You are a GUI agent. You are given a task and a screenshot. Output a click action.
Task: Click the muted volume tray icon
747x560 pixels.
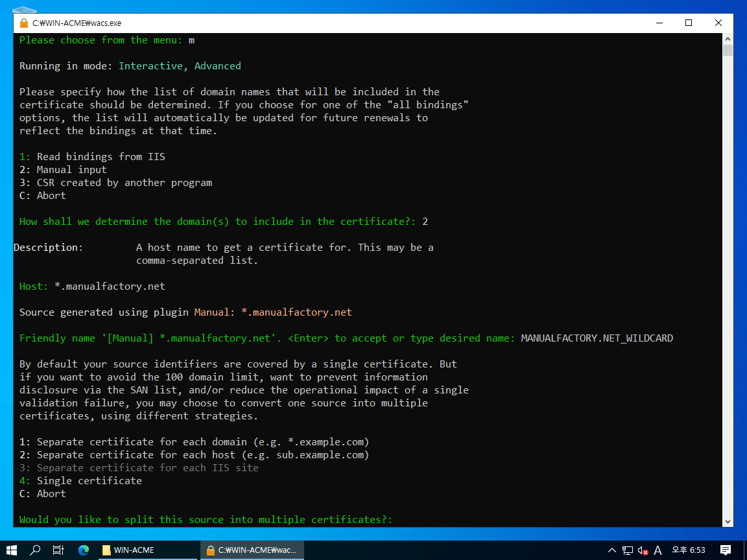[643, 550]
